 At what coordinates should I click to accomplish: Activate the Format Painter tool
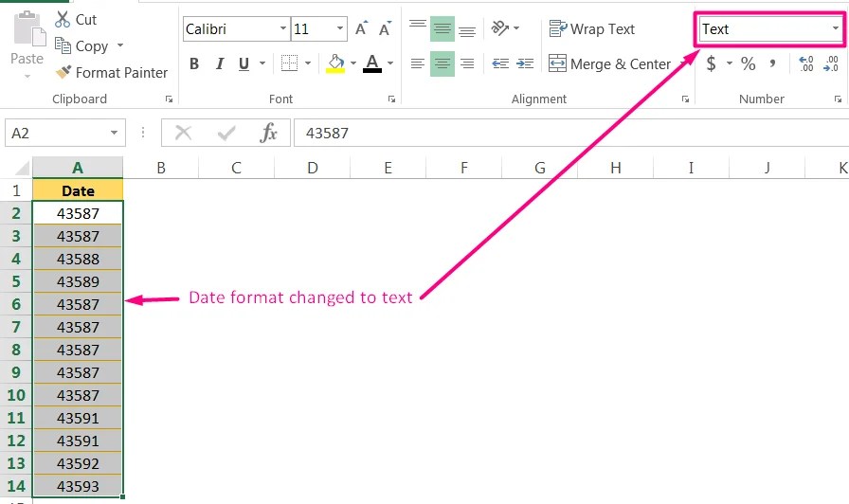[112, 73]
